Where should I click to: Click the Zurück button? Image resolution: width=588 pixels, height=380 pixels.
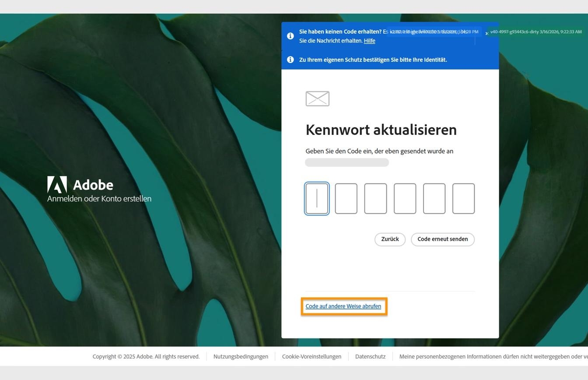coord(389,239)
